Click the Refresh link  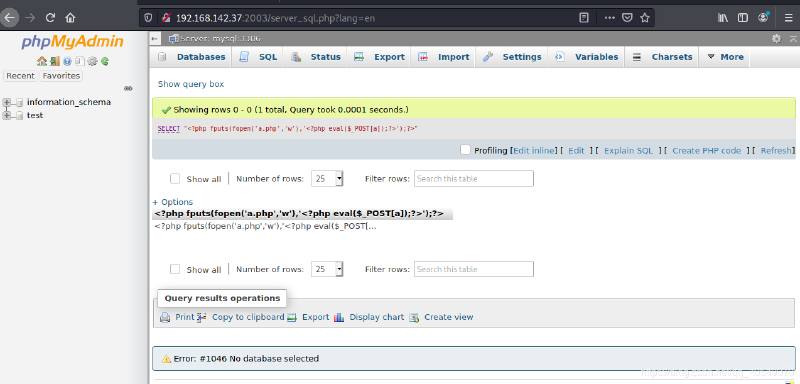[777, 150]
